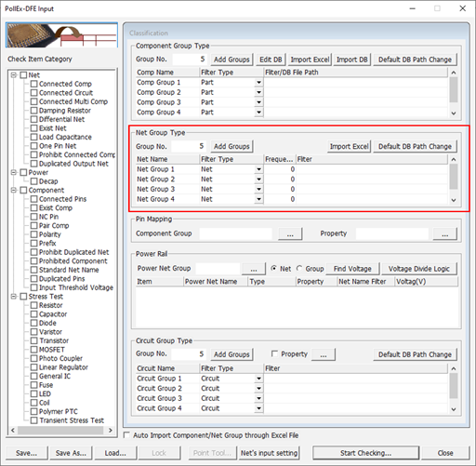Click left arrow of category tree scrollbar
Screen dimensions: 476x466
click(13, 431)
